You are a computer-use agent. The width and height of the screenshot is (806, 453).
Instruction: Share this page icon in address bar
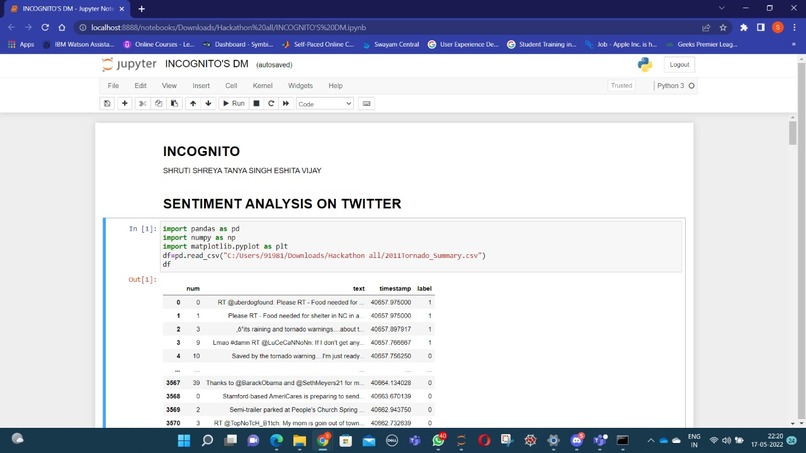(x=706, y=28)
